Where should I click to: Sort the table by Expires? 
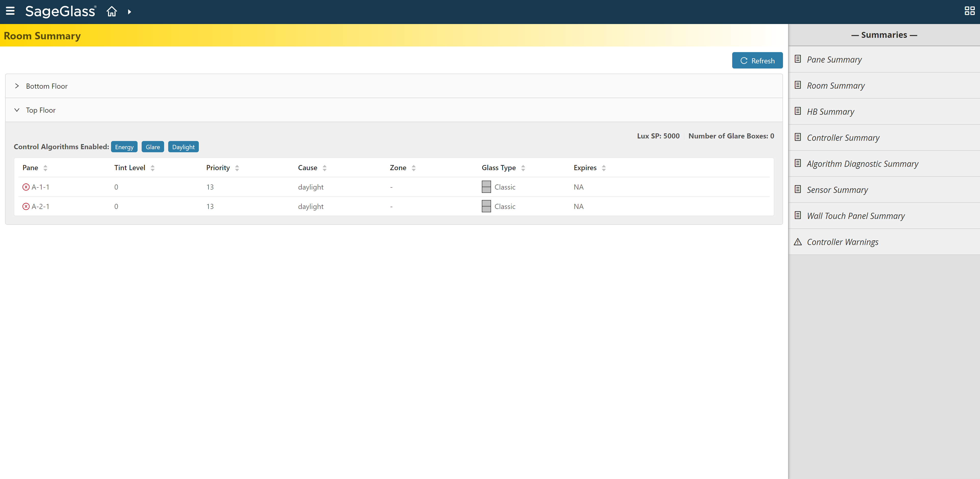point(604,168)
